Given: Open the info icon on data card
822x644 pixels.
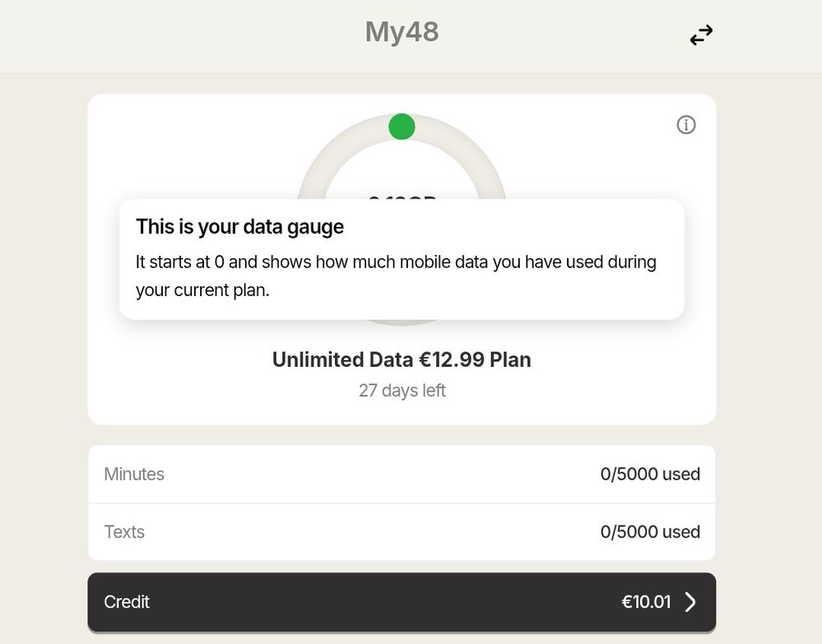Looking at the screenshot, I should (x=685, y=124).
